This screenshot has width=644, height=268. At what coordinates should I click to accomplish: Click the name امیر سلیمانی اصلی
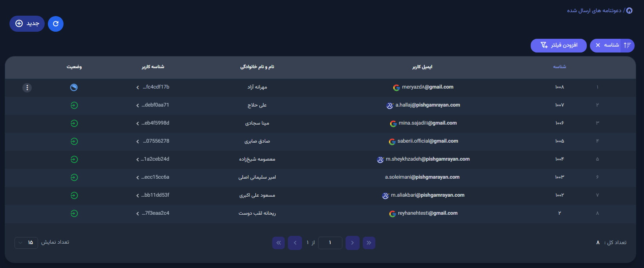click(257, 177)
